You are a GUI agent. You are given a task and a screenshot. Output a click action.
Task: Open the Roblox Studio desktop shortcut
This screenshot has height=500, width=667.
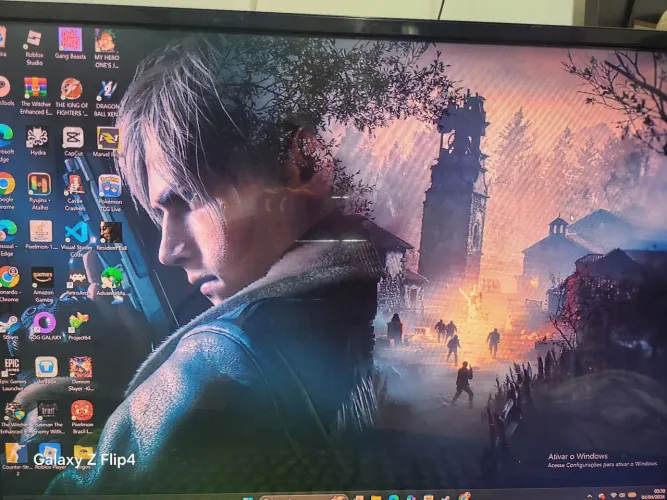coord(34,47)
